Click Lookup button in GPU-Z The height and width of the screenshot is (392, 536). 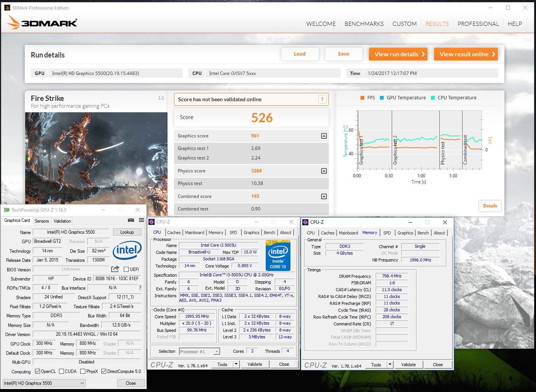click(127, 232)
